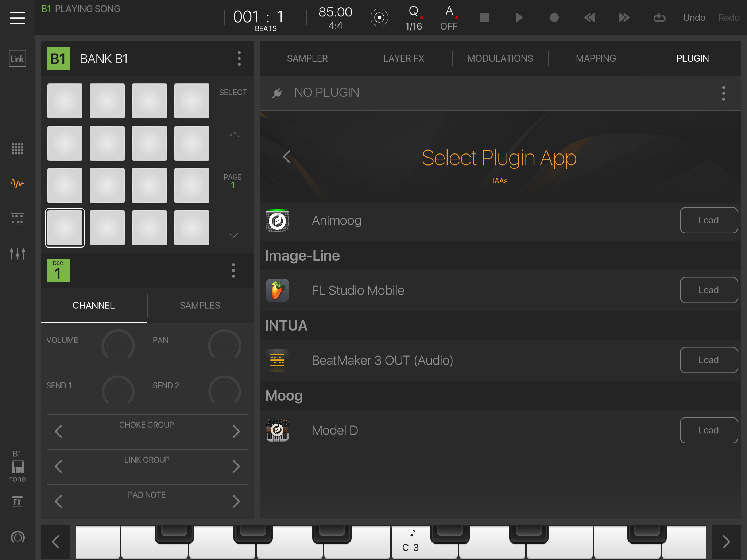The image size is (747, 560).
Task: Decrease LINK GROUP with left arrow
Action: click(x=58, y=466)
